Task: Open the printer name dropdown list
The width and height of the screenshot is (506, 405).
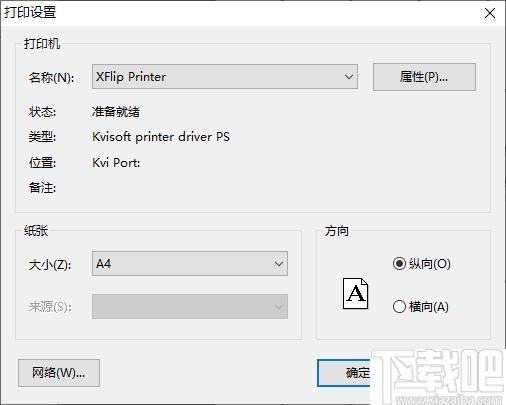Action: pyautogui.click(x=225, y=77)
